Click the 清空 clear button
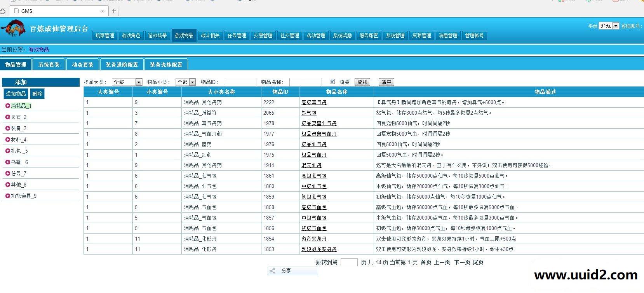 click(x=386, y=82)
